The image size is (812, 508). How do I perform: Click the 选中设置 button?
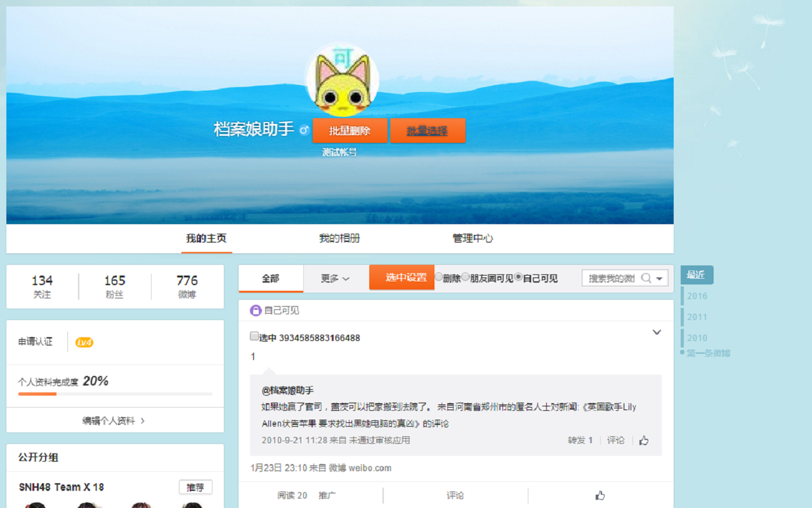(x=402, y=277)
